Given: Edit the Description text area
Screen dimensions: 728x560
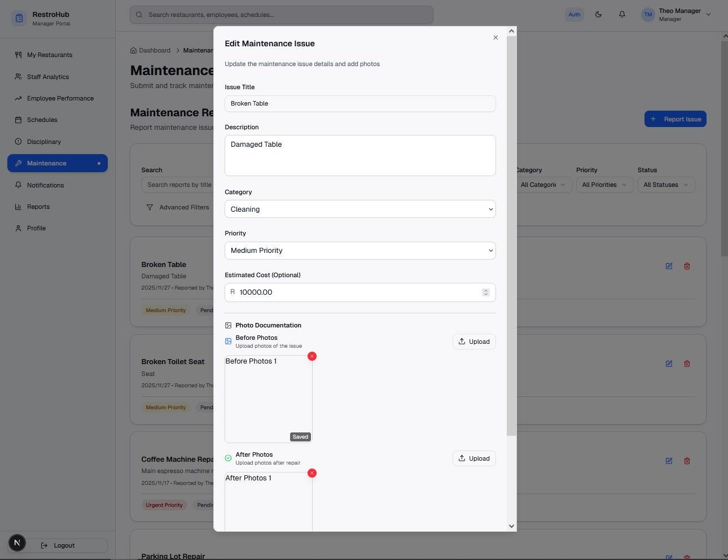Looking at the screenshot, I should [360, 155].
